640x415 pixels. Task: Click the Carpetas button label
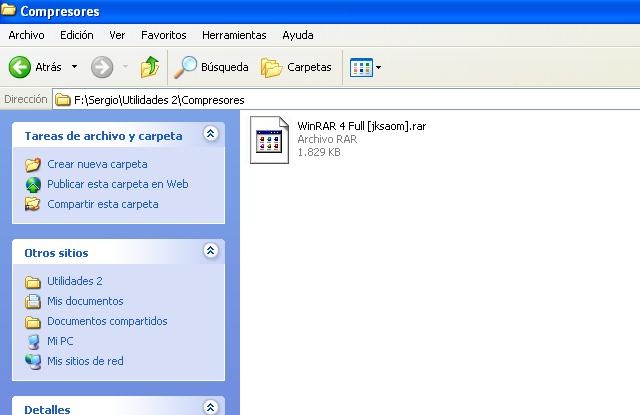point(309,67)
